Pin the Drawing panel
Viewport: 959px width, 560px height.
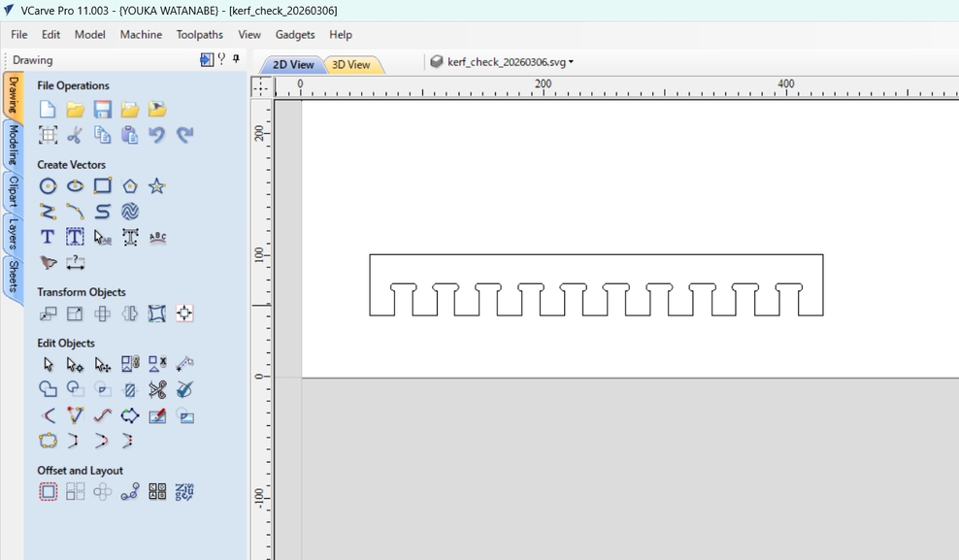[x=236, y=58]
